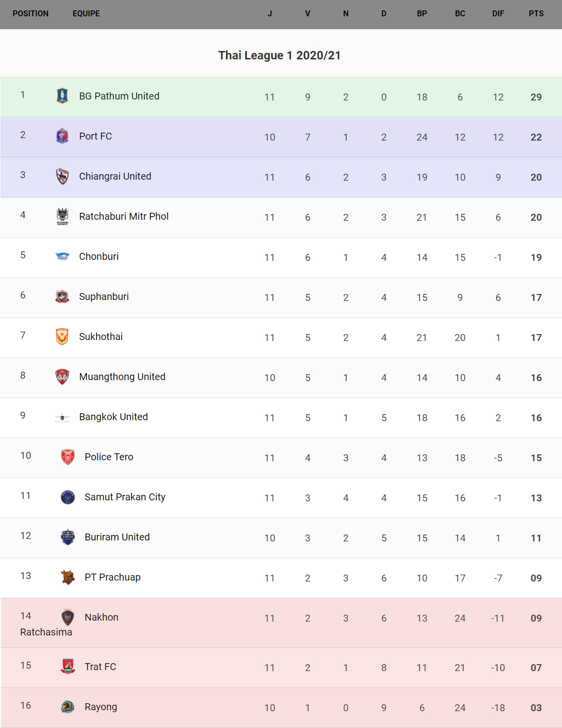This screenshot has width=562, height=728.
Task: Open the Suphanburi team link
Action: tap(104, 296)
